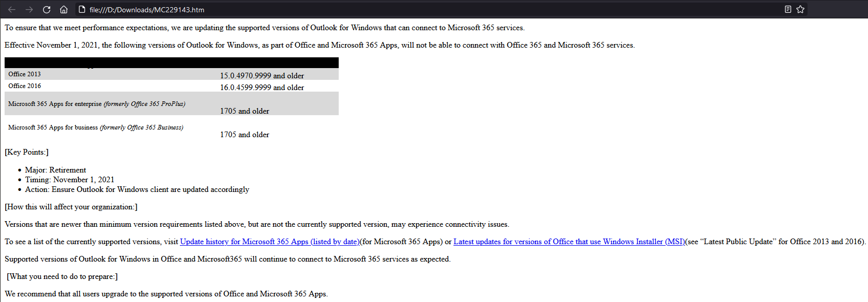Screen dimensions: 868x302
Task: Click the [Key Points:] heading text
Action: point(27,152)
